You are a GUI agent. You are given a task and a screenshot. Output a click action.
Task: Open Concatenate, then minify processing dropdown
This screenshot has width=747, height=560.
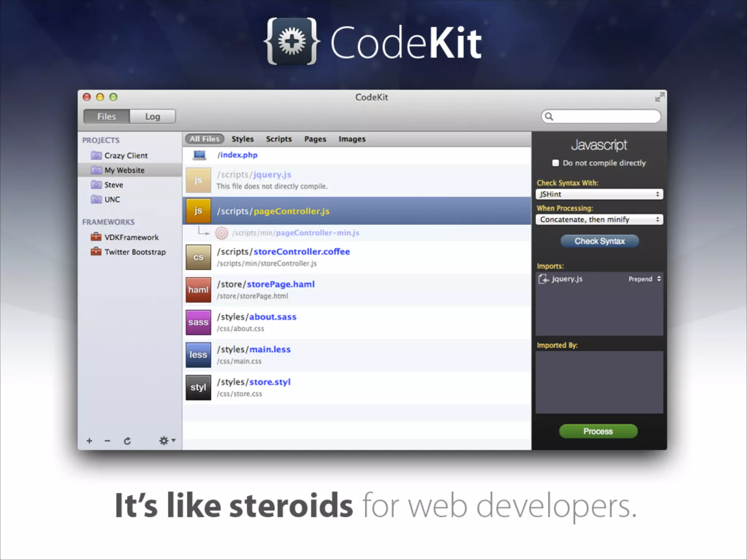click(x=599, y=219)
